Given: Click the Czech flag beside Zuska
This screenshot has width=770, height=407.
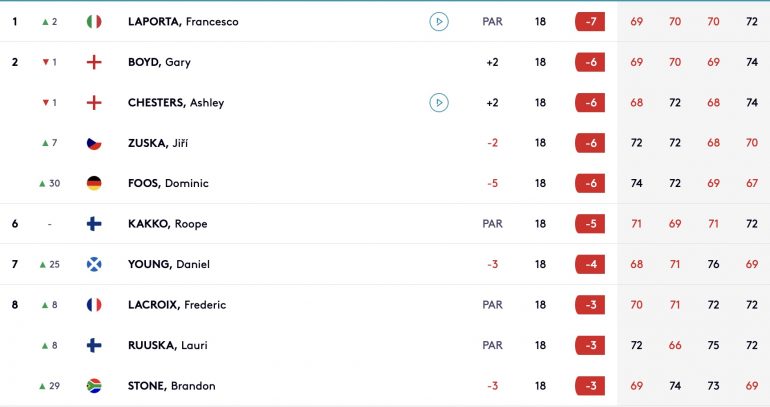Looking at the screenshot, I should coord(94,143).
